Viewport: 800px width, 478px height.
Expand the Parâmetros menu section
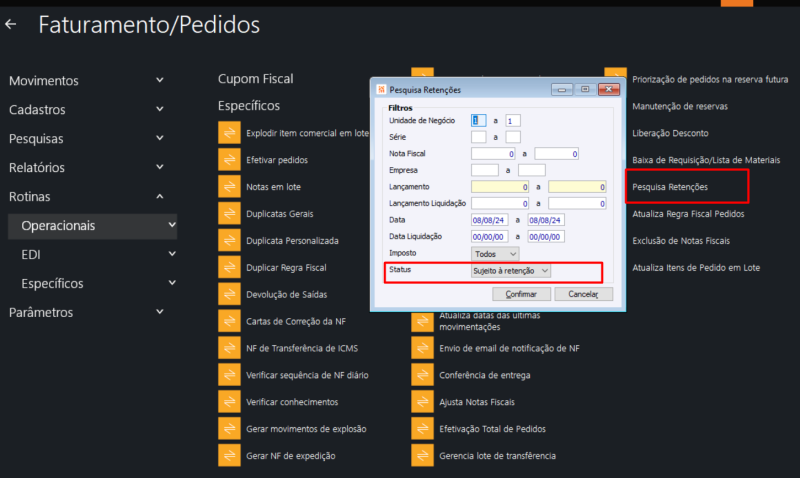point(160,312)
